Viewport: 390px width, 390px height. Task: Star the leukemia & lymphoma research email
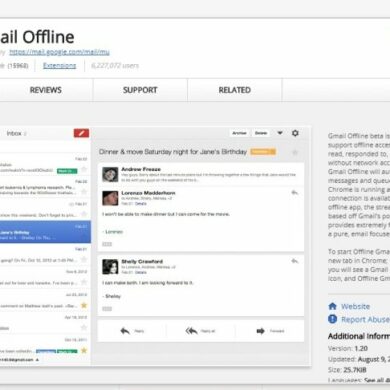(84, 192)
